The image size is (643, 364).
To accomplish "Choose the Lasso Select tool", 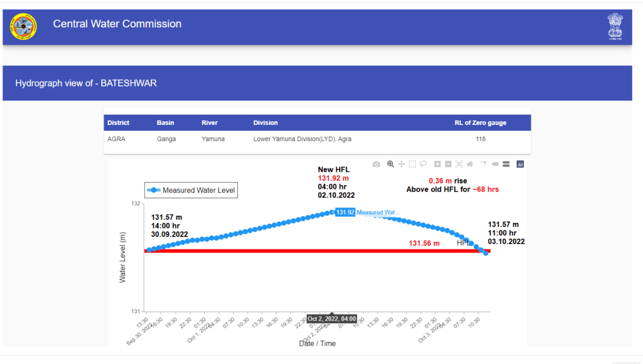I will click(423, 164).
